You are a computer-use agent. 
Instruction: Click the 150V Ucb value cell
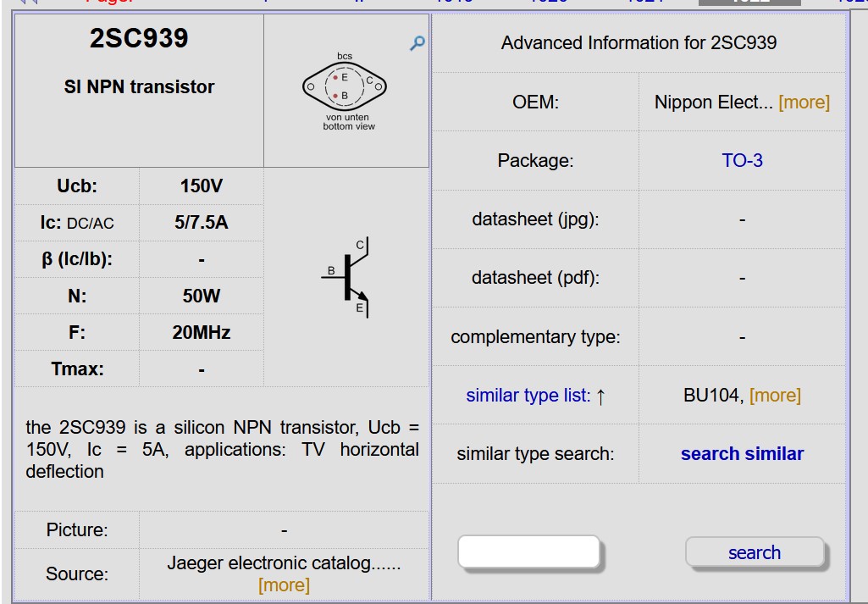click(202, 186)
